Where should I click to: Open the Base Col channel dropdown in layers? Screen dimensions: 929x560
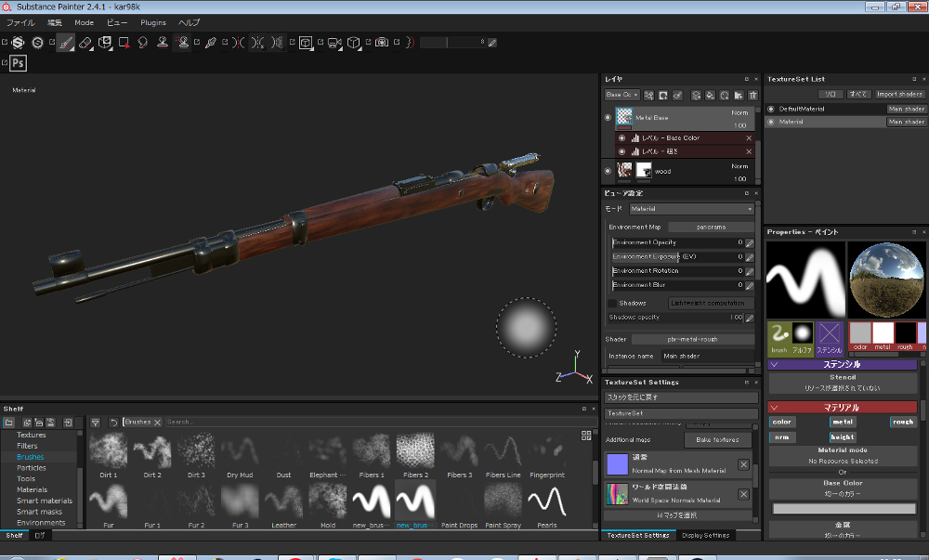[x=622, y=95]
